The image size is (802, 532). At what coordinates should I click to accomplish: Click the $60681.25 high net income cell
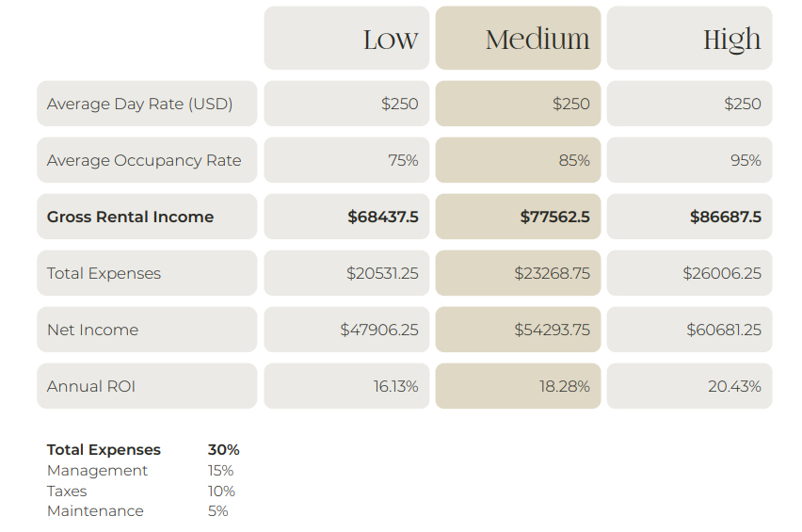coord(689,330)
